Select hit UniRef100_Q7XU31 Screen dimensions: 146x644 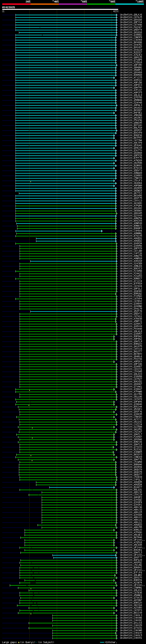(x=131, y=628)
